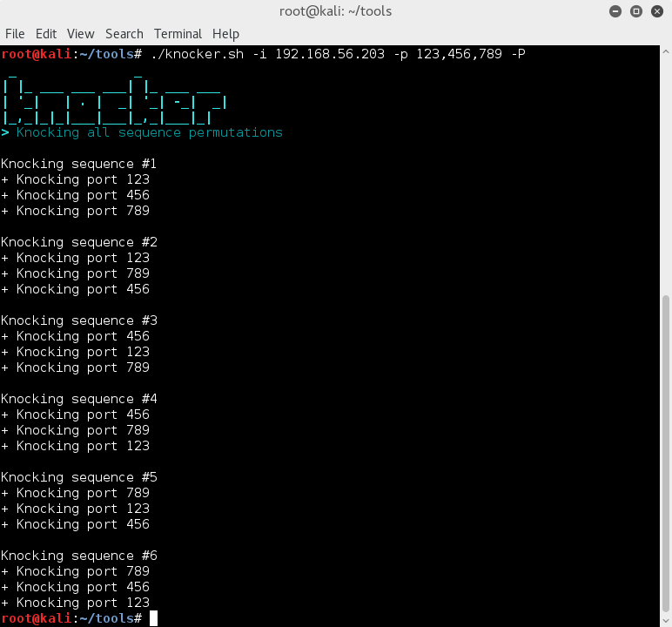Click 'Knocking sequence #6' heading
The height and width of the screenshot is (627, 672).
coord(79,556)
